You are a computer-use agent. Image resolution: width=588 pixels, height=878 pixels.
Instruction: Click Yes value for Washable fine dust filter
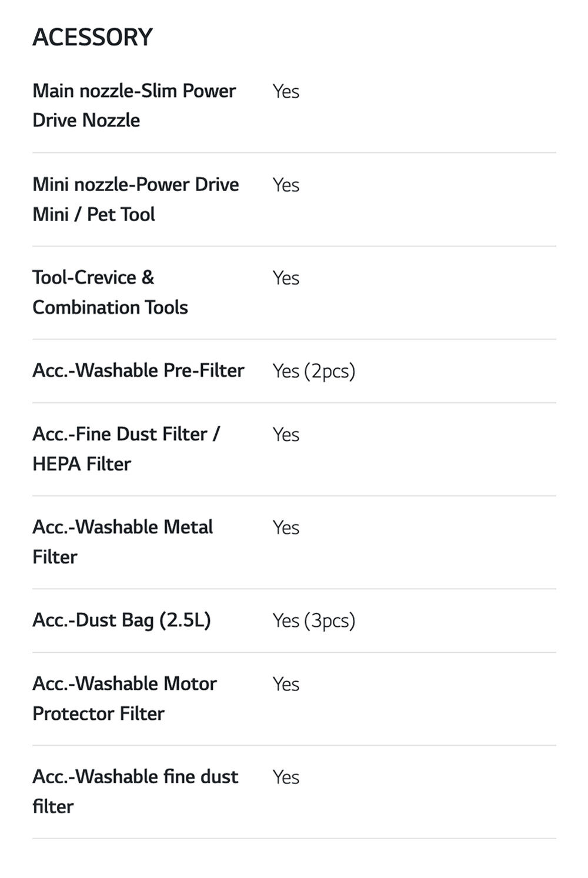286,777
